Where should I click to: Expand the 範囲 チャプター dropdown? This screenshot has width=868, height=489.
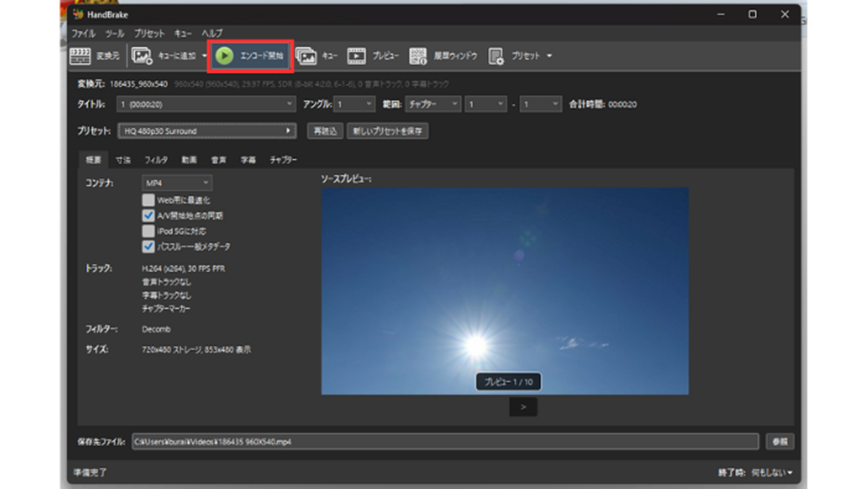tap(432, 104)
